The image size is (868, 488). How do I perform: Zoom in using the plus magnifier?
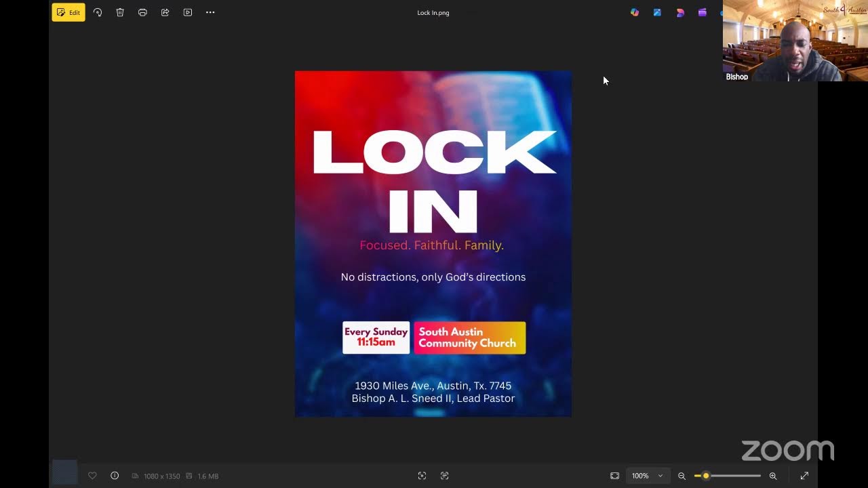(773, 476)
